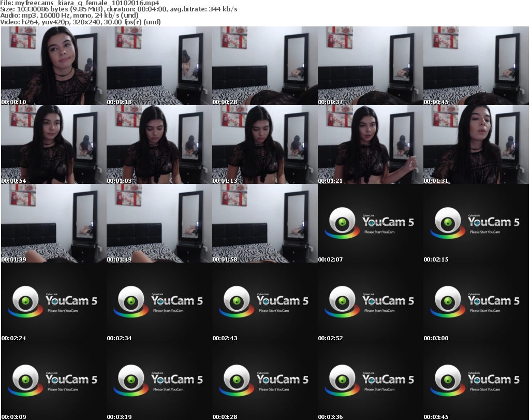This screenshot has width=530, height=420.
Task: Select the YouCam 5 frame at 00:02:07
Action: [371, 223]
